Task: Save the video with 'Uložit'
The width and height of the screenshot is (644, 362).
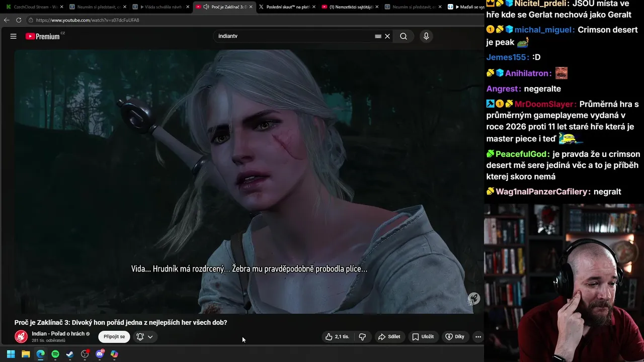Action: [x=423, y=337]
